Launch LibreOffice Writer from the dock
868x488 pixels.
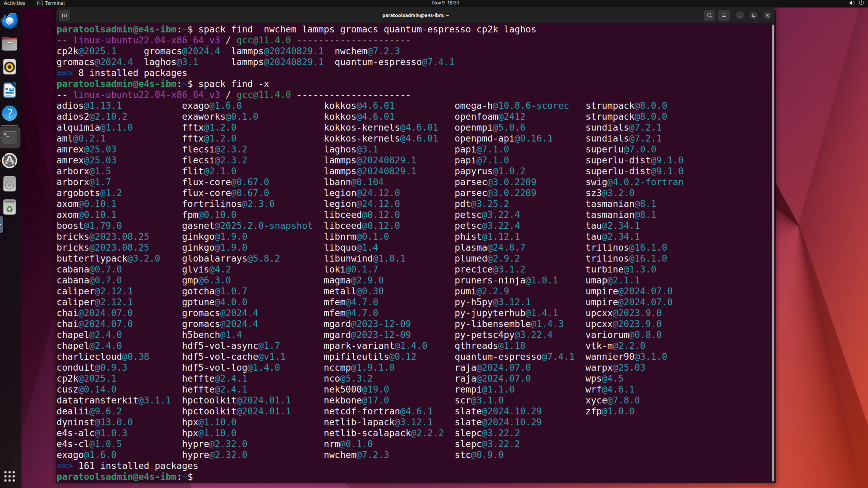coord(10,90)
